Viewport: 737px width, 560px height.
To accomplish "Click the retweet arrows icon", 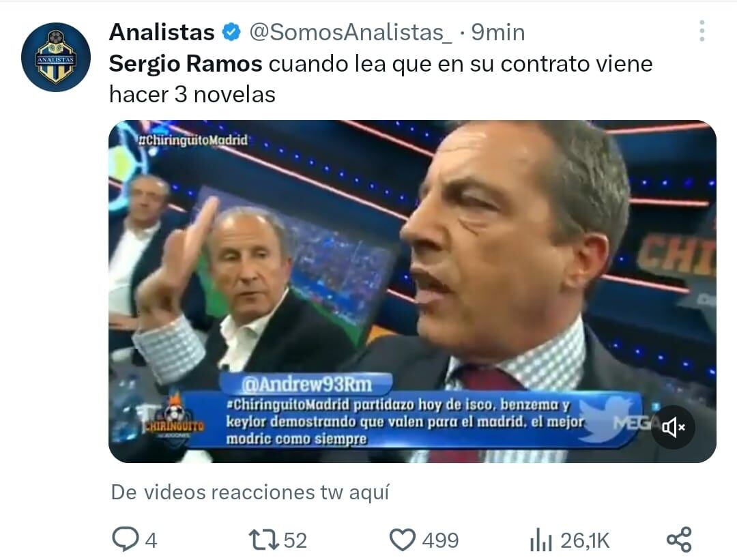I will tap(264, 540).
